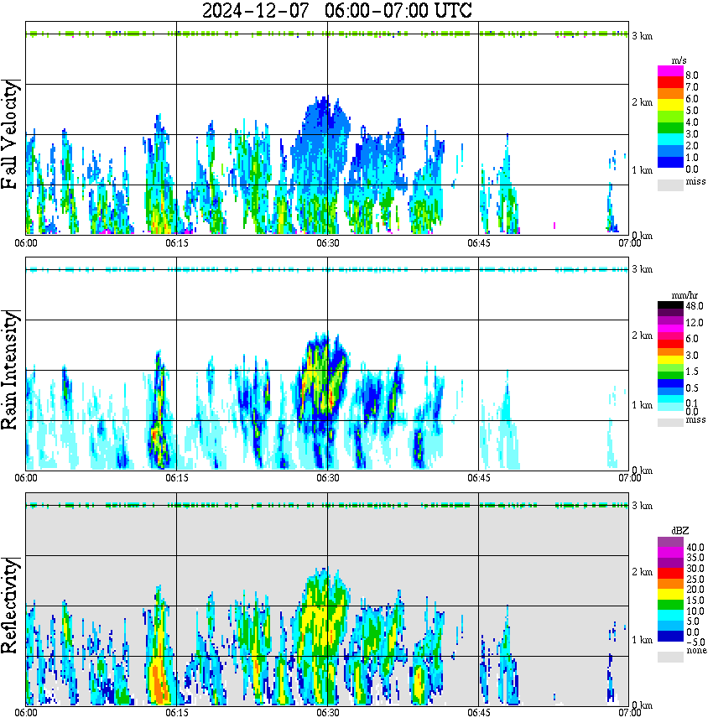The image size is (713, 728).
Task: Click the 12.0 value in the mm/hr legend
Action: pos(695,322)
